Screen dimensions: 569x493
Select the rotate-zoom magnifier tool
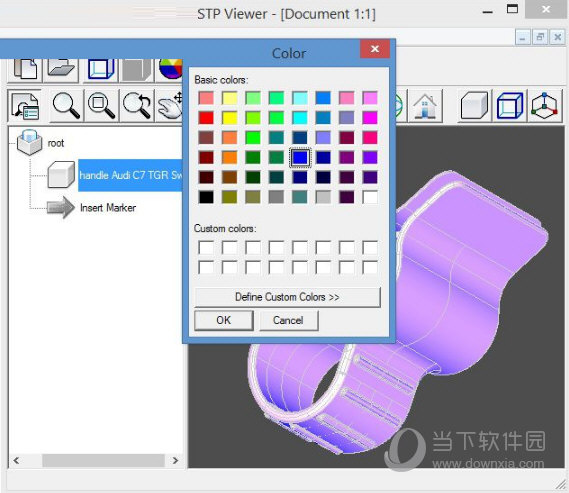point(137,106)
